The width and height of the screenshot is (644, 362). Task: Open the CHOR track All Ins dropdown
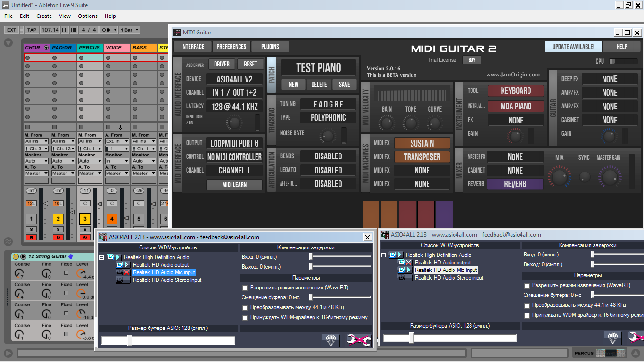point(36,141)
